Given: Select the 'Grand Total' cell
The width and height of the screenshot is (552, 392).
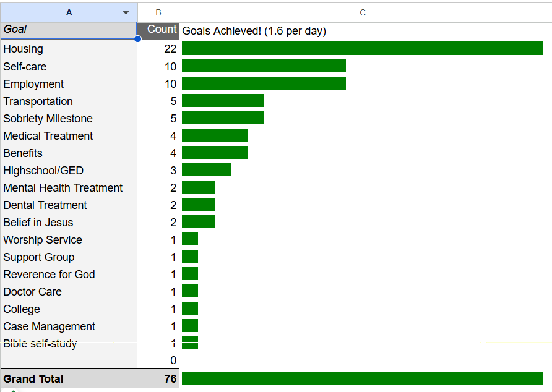Looking at the screenshot, I should click(69, 378).
